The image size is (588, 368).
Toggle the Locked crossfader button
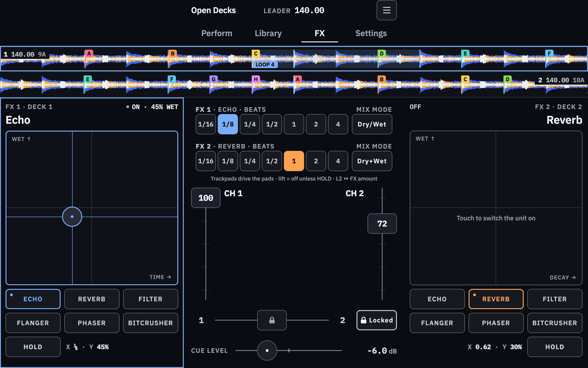(x=377, y=320)
